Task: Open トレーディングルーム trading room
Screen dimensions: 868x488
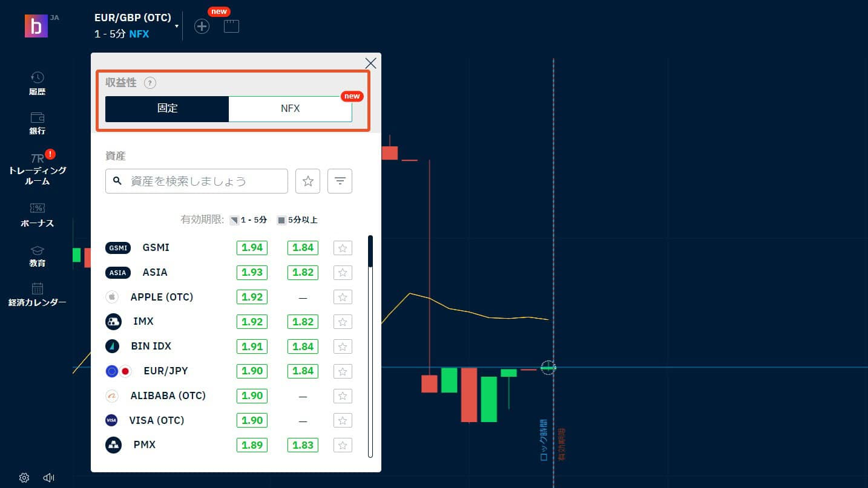Action: click(37, 168)
